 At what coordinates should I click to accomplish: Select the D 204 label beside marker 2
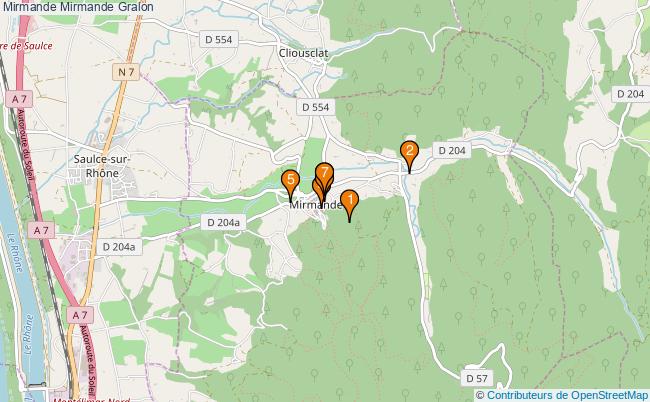coord(452,150)
